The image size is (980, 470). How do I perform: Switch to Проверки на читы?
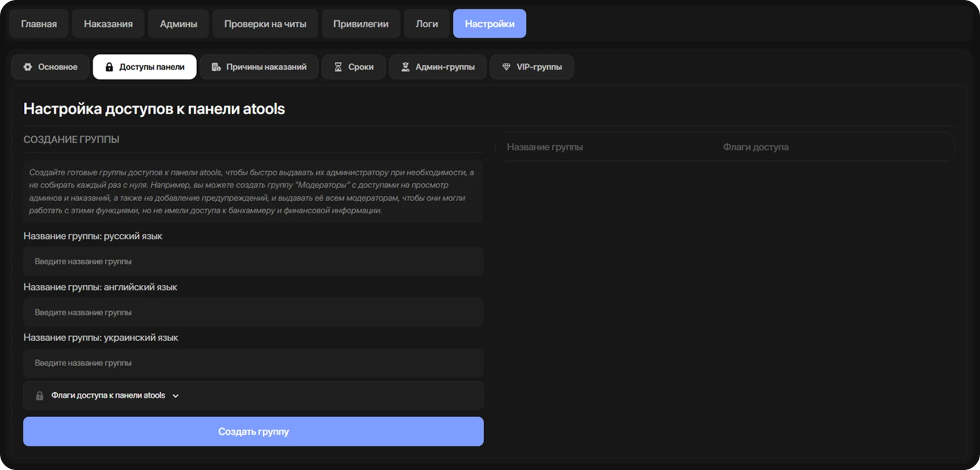pyautogui.click(x=265, y=24)
